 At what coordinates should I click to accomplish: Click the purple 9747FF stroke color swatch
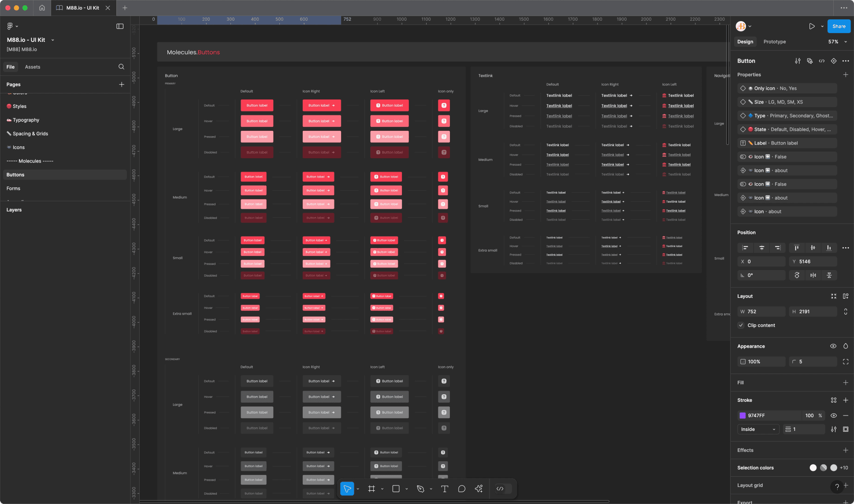pyautogui.click(x=743, y=415)
